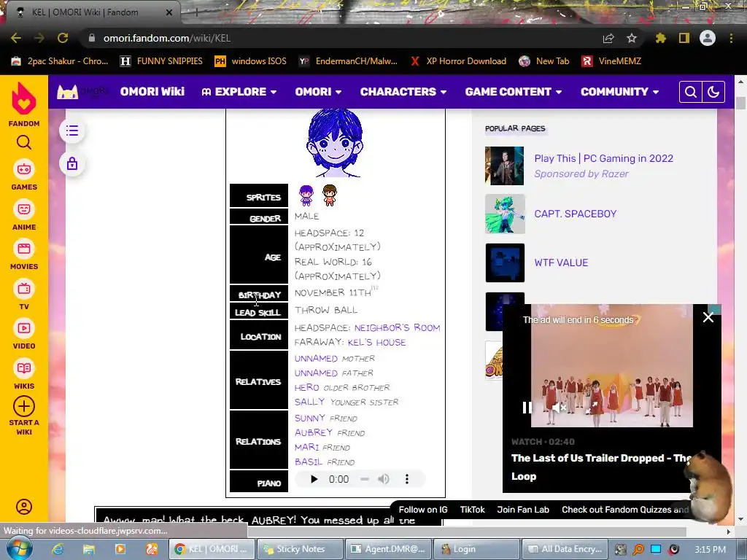Open the table of contents list button
This screenshot has height=560, width=747.
click(x=72, y=131)
